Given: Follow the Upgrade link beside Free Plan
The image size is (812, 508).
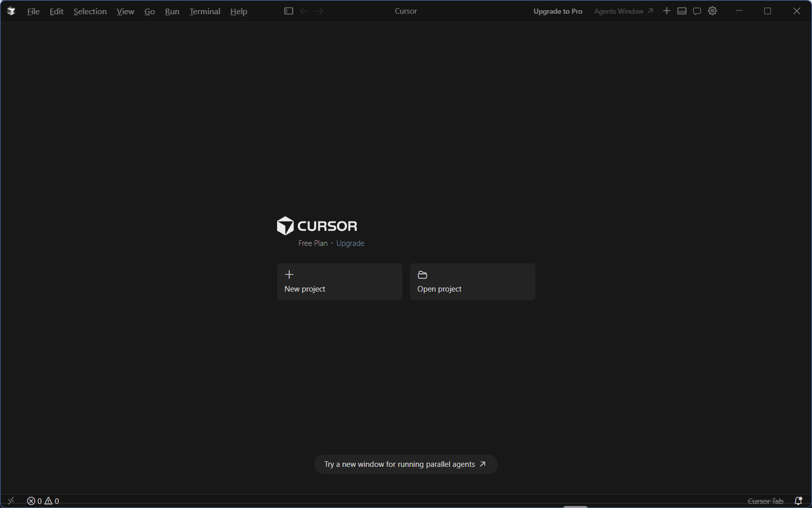Looking at the screenshot, I should tap(350, 243).
